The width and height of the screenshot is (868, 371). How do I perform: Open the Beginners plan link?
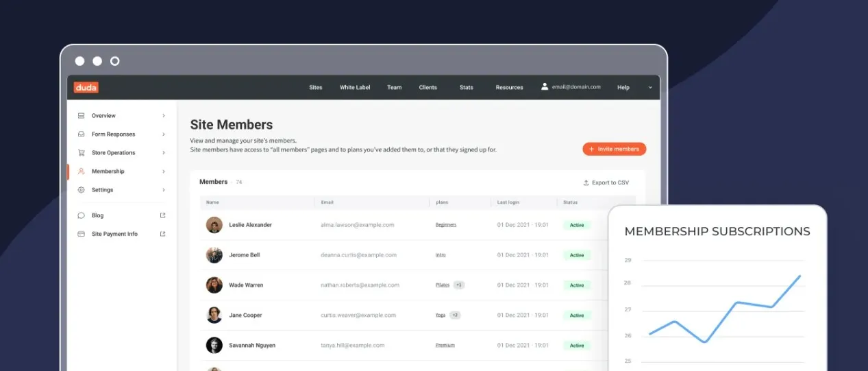[446, 225]
